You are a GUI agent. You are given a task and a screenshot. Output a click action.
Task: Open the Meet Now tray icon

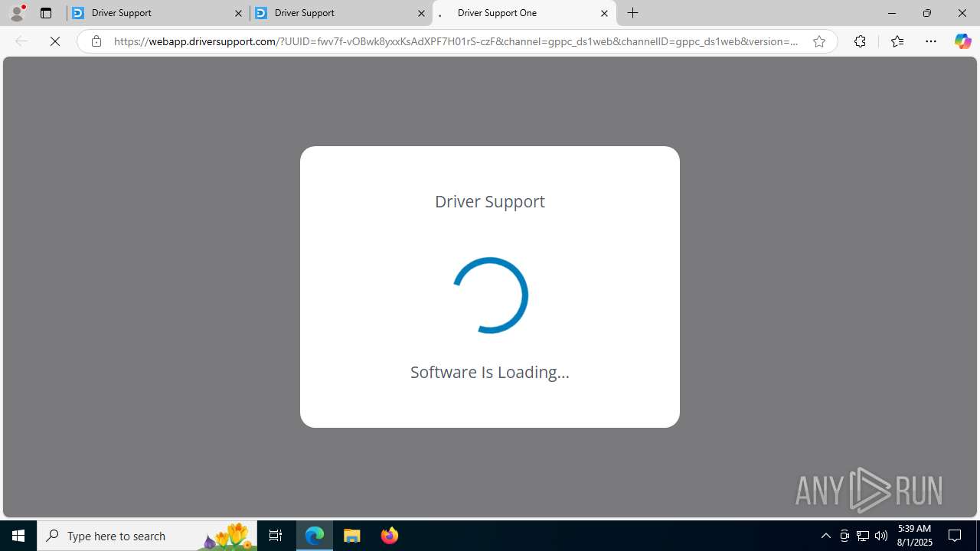(x=844, y=536)
